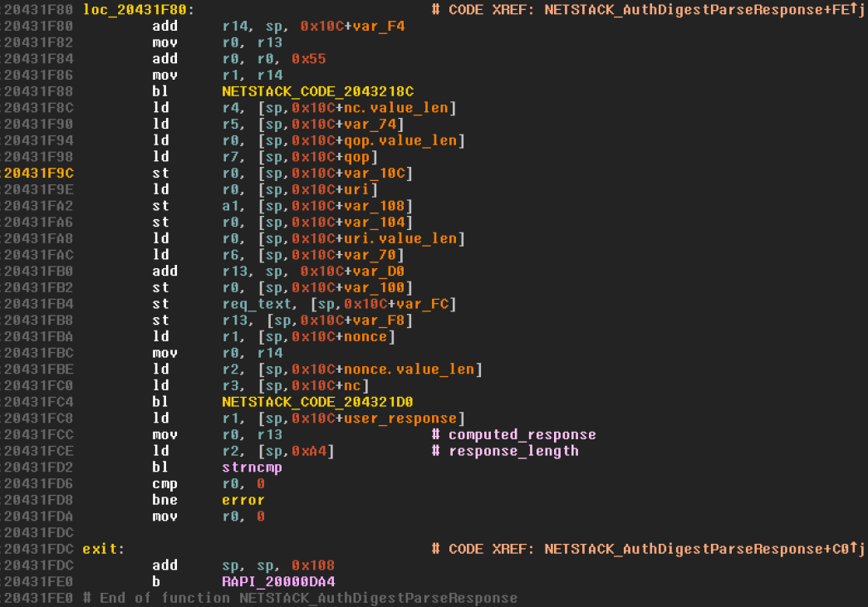
Task: Click address 20431FBA nonce load line
Action: 39,336
